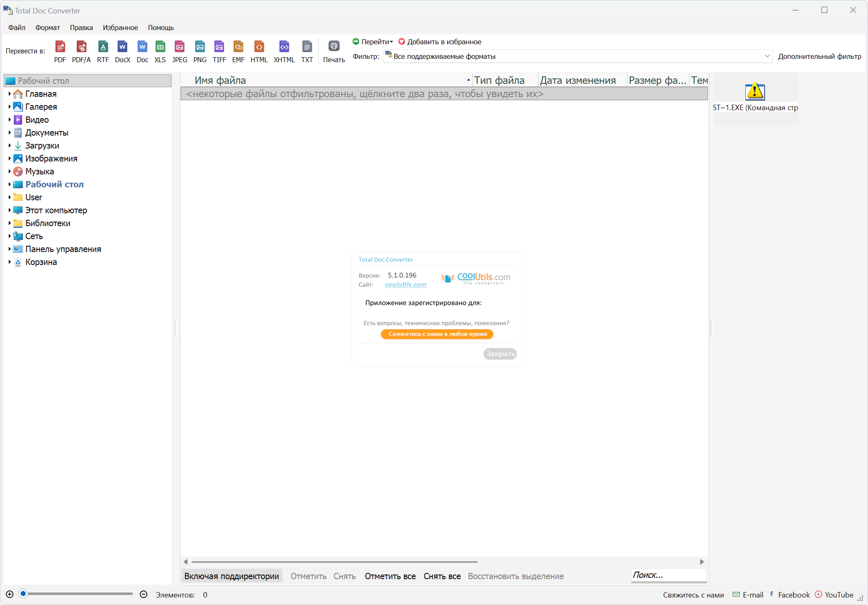Image resolution: width=868 pixels, height=605 pixels.
Task: Choose the RTF output format icon
Action: point(103,52)
